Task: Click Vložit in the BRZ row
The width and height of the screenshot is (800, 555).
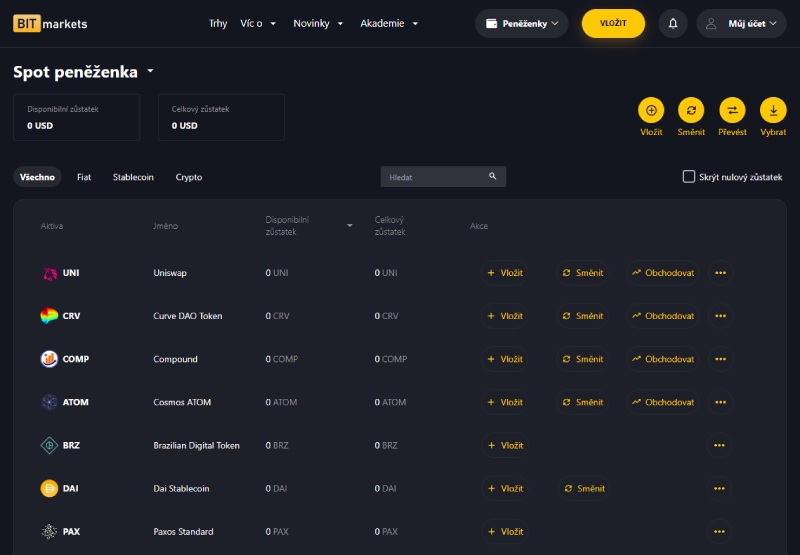Action: [505, 445]
